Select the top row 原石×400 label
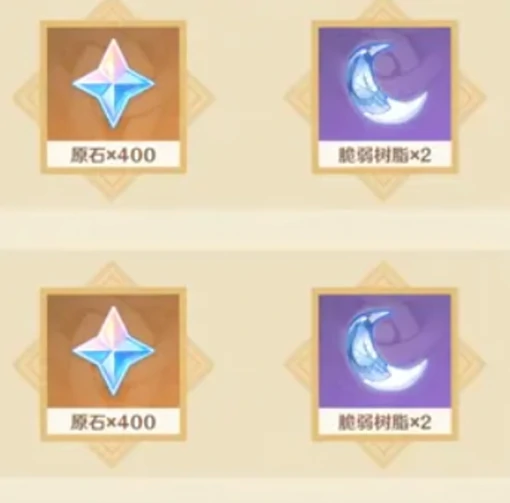 [x=113, y=155]
